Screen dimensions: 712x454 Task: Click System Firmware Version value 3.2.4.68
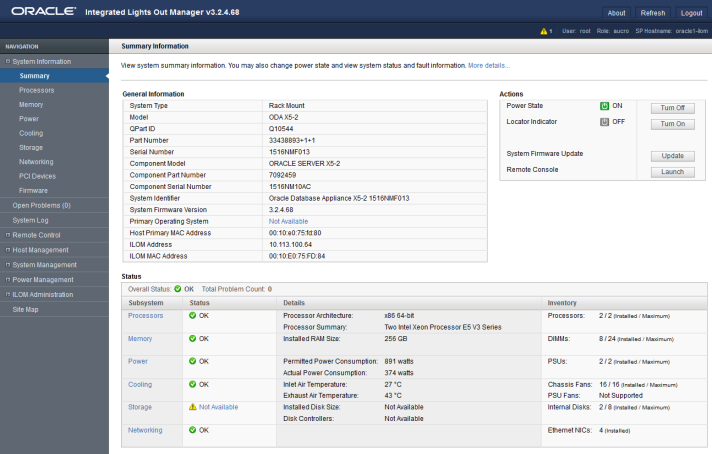pos(281,210)
